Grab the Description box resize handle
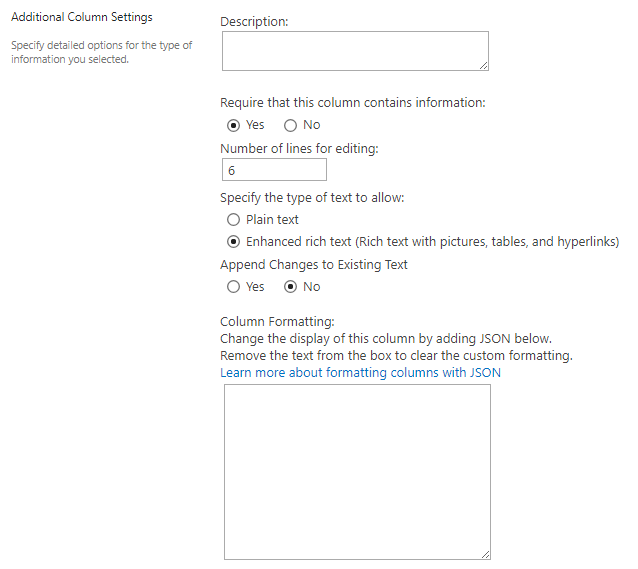This screenshot has height=569, width=638. 484,66
